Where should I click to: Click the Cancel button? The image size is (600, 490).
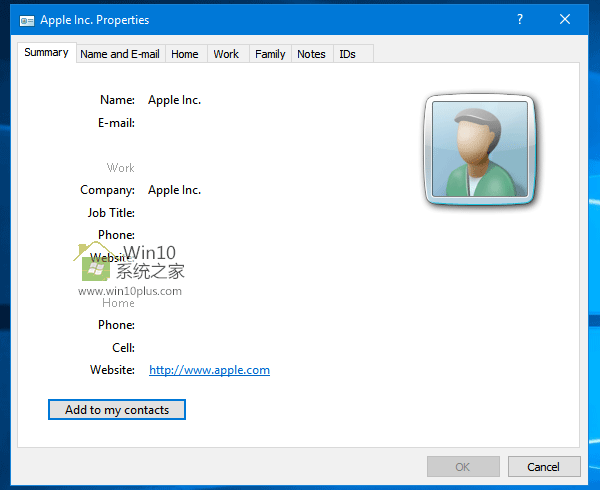click(544, 467)
